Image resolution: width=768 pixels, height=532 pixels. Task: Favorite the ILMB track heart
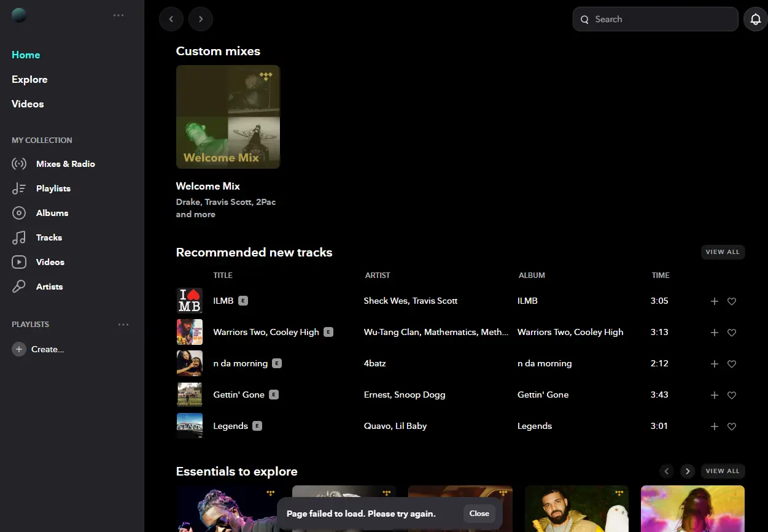(x=732, y=301)
